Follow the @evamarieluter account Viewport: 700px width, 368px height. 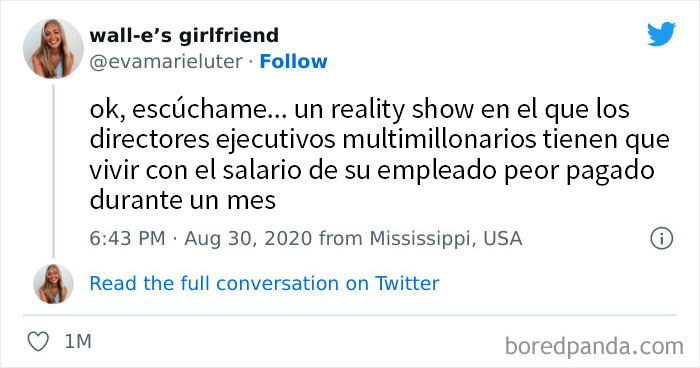click(293, 62)
